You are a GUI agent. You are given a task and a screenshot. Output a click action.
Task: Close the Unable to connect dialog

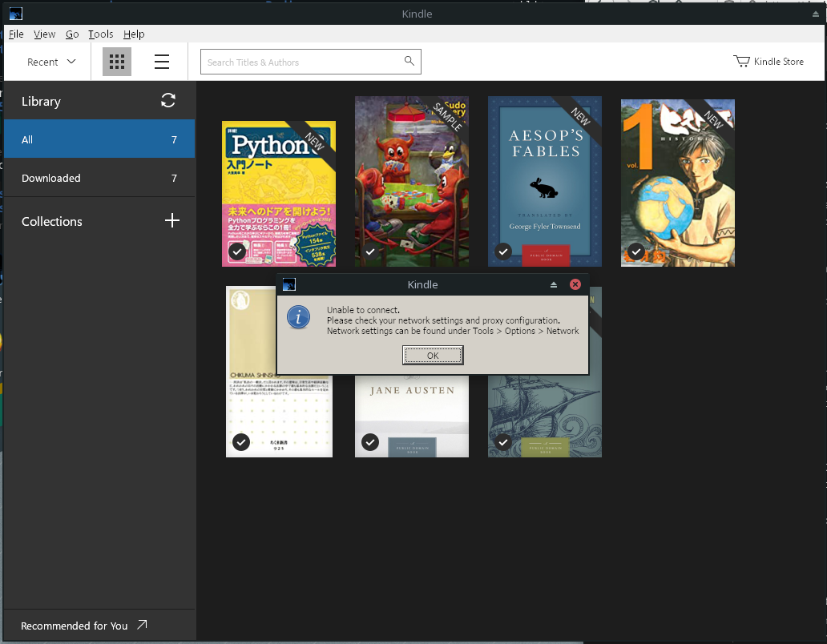point(575,284)
